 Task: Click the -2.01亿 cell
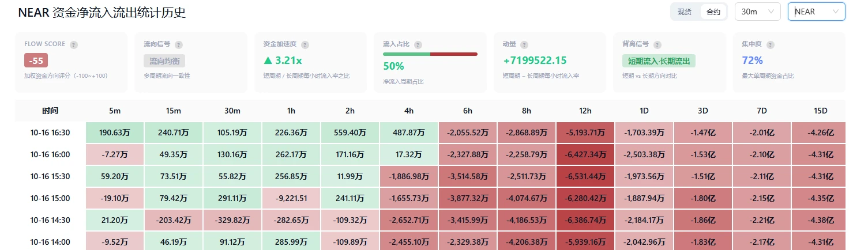[762, 132]
